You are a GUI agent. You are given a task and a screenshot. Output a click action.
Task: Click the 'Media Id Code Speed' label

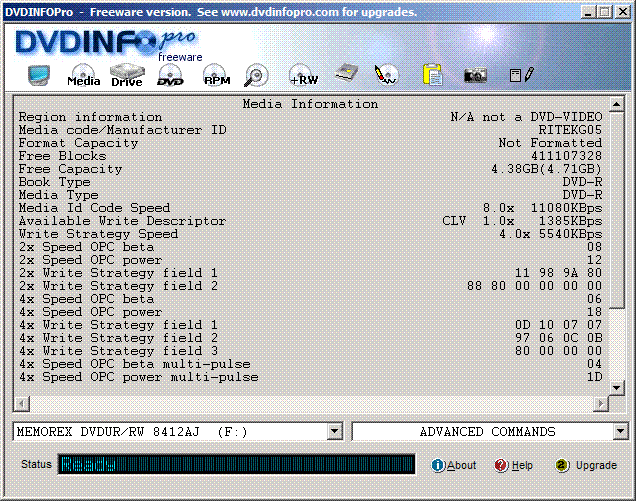click(94, 208)
